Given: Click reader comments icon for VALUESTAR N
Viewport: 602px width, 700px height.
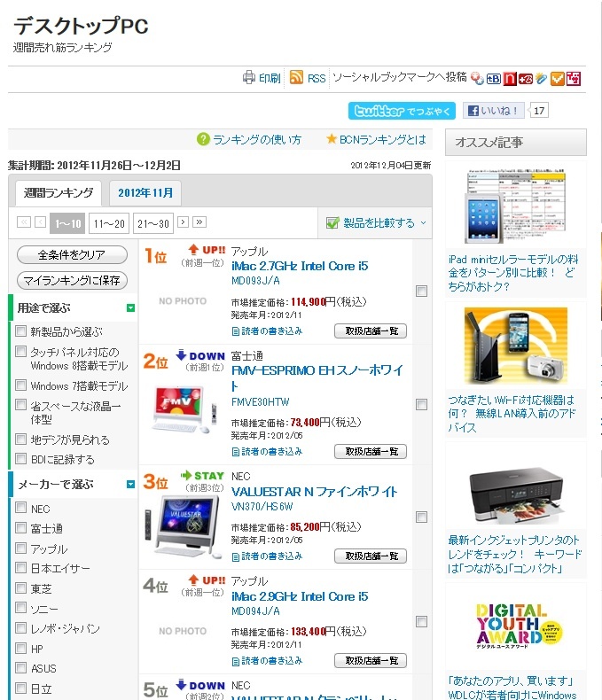Looking at the screenshot, I should tap(235, 556).
